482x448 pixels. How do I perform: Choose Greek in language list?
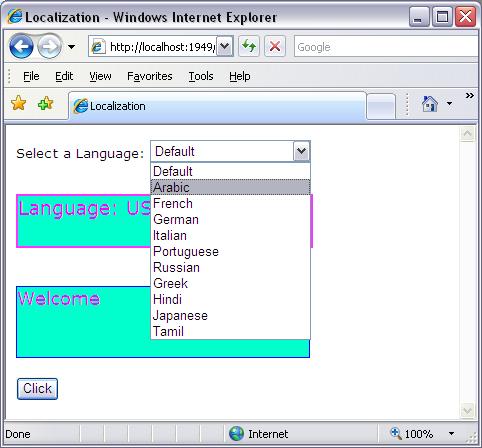[x=231, y=283]
